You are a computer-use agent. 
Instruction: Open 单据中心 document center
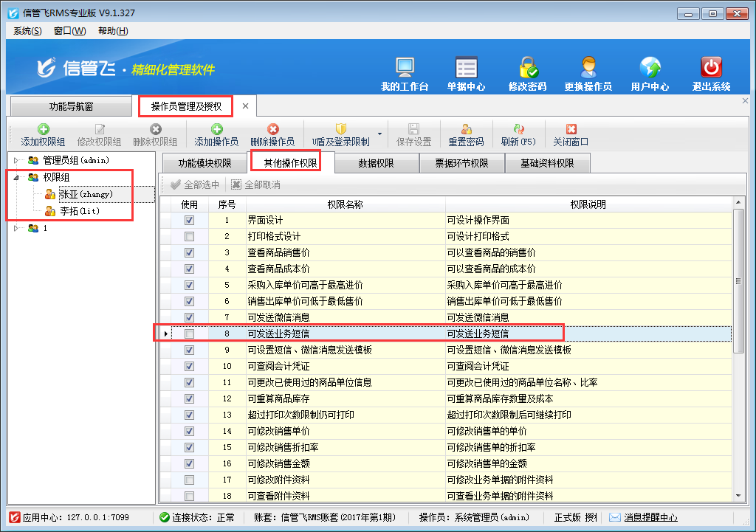point(466,68)
